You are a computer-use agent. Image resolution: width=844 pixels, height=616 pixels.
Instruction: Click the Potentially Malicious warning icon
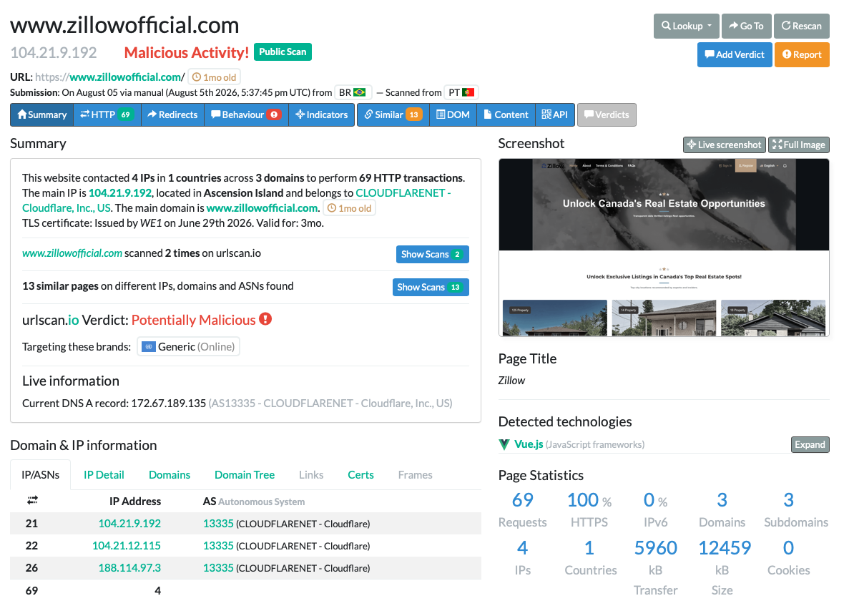[265, 319]
